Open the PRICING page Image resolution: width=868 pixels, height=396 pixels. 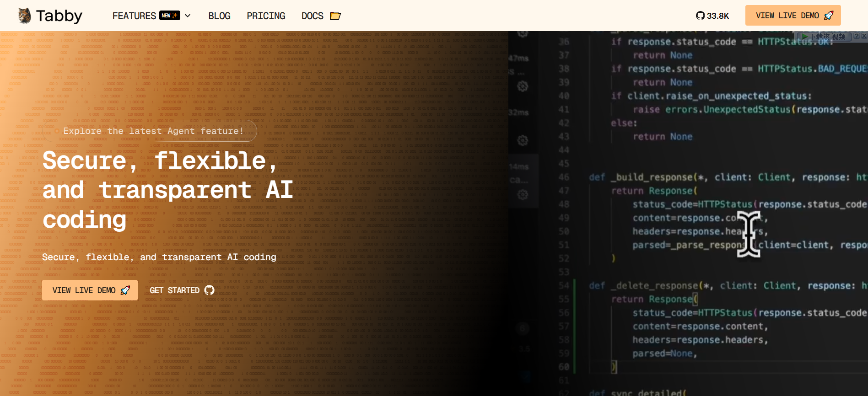266,16
